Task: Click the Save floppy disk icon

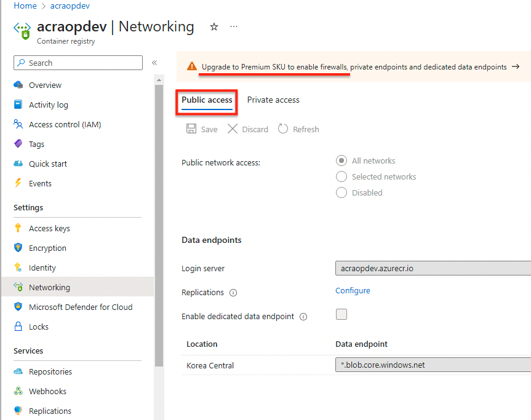Action: point(191,129)
